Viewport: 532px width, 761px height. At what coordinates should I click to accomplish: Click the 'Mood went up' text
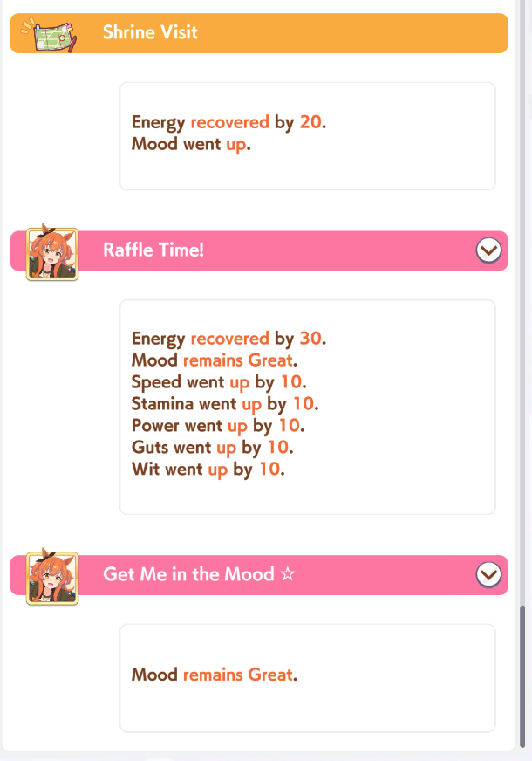(191, 144)
